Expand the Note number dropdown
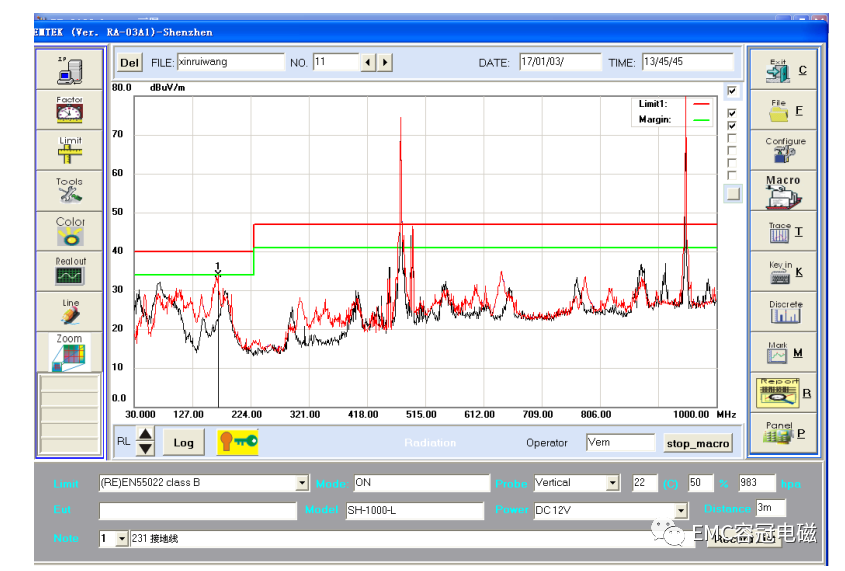 [x=122, y=538]
